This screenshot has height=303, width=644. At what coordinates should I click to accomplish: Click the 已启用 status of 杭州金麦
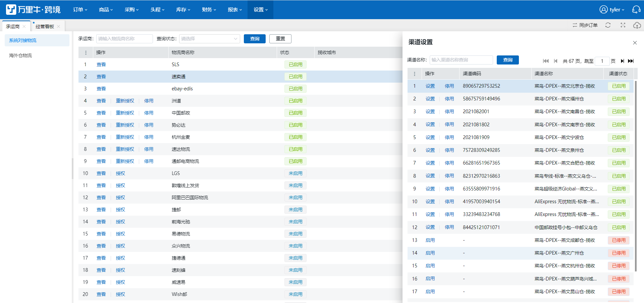click(x=296, y=137)
